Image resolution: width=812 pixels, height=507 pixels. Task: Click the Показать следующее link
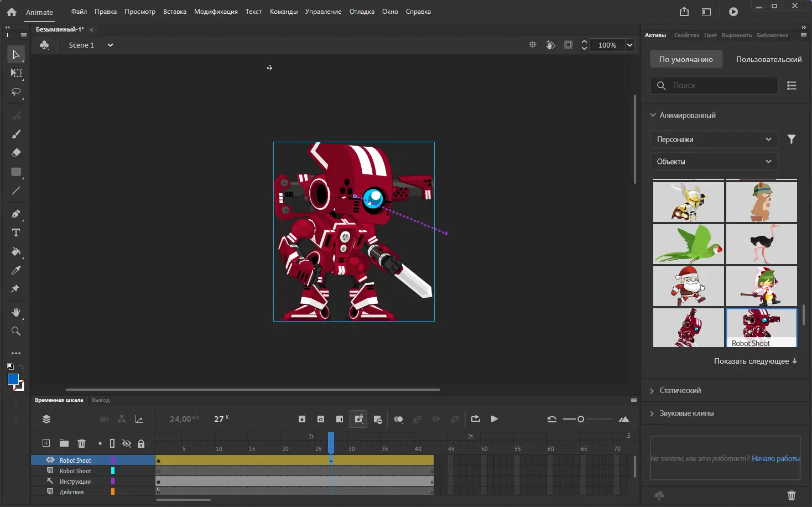(756, 361)
